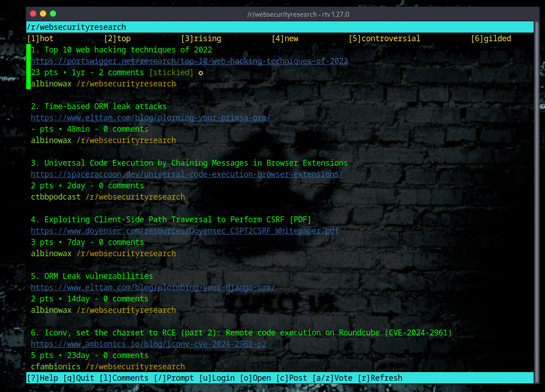Click the gilded star icon on stickied post
The height and width of the screenshot is (392, 545).
[x=201, y=72]
